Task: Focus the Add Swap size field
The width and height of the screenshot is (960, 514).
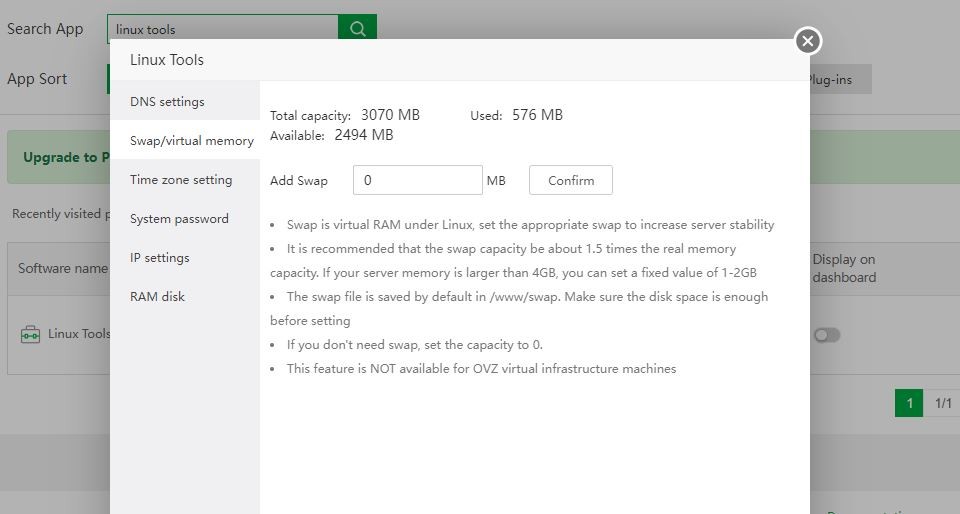Action: (x=417, y=181)
